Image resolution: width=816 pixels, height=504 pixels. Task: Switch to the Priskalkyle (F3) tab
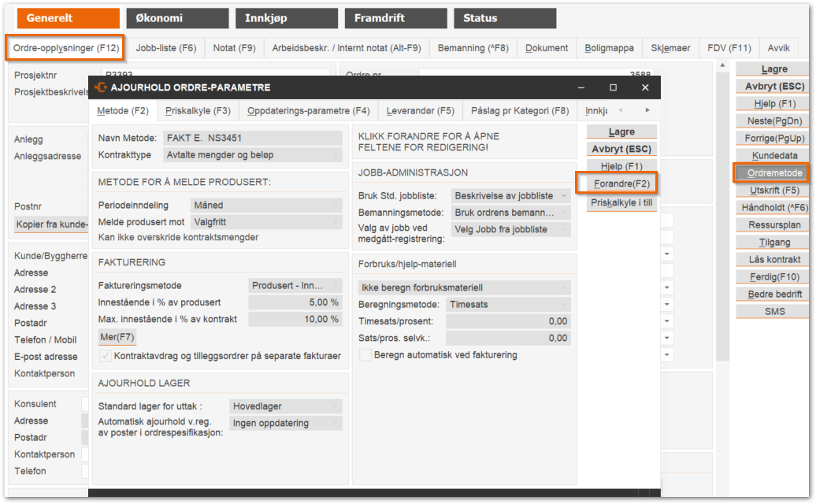tap(198, 111)
